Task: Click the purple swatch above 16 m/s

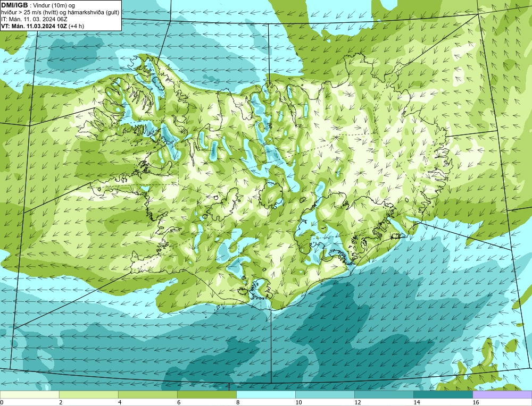Action: (502, 394)
